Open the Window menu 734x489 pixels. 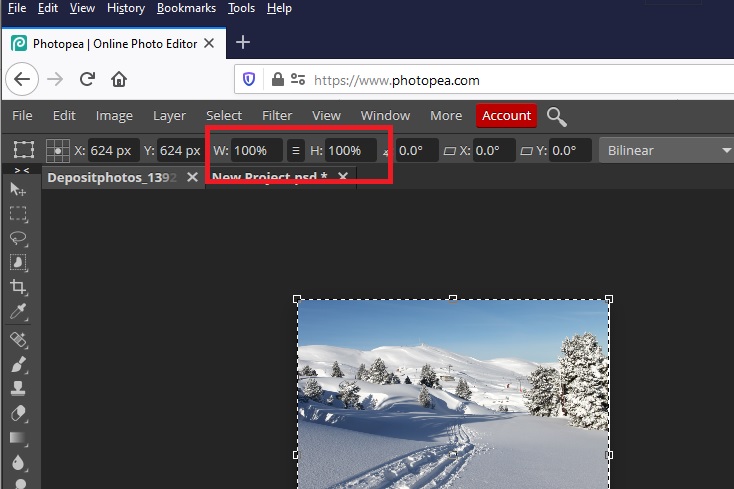coord(385,116)
